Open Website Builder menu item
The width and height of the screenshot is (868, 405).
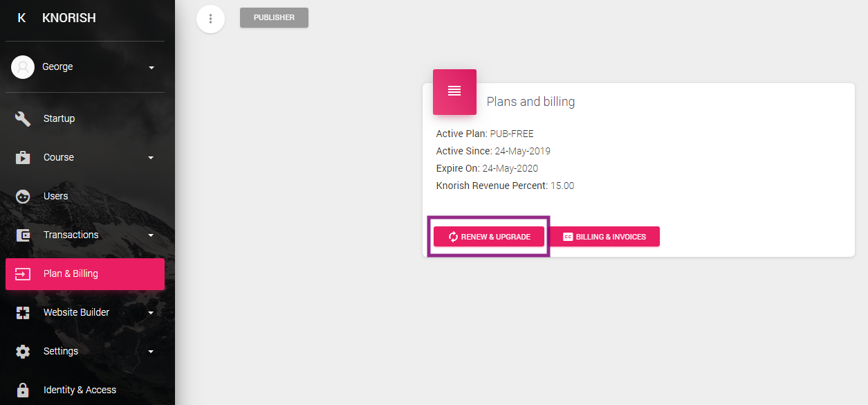tap(85, 313)
